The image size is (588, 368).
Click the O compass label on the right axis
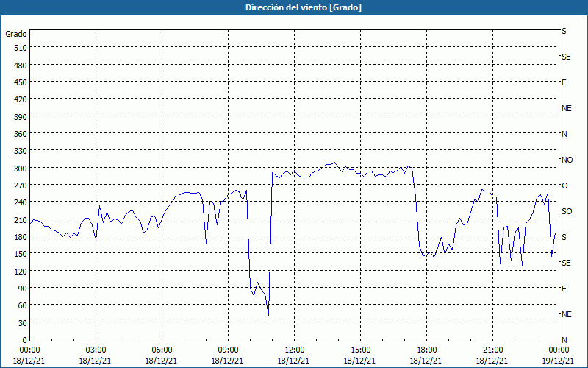coord(564,185)
